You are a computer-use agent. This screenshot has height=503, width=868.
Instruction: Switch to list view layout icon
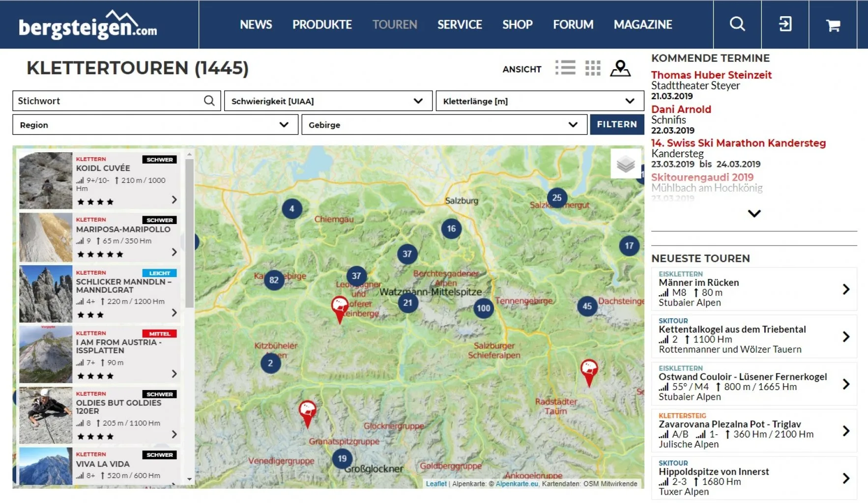pos(565,68)
